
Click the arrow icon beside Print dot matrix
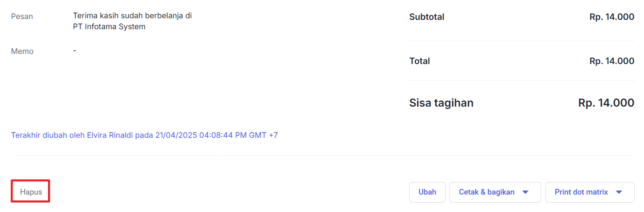coord(619,192)
